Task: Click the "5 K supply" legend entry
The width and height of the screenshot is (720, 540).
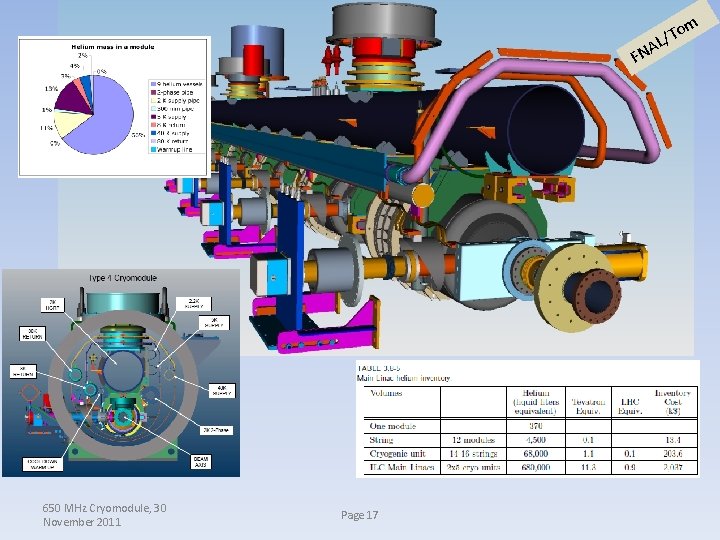Action: [169, 117]
